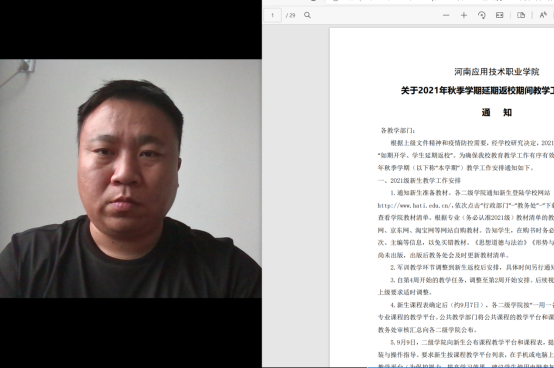The height and width of the screenshot is (368, 554).
Task: Zoom in with the plus icon
Action: pyautogui.click(x=464, y=15)
